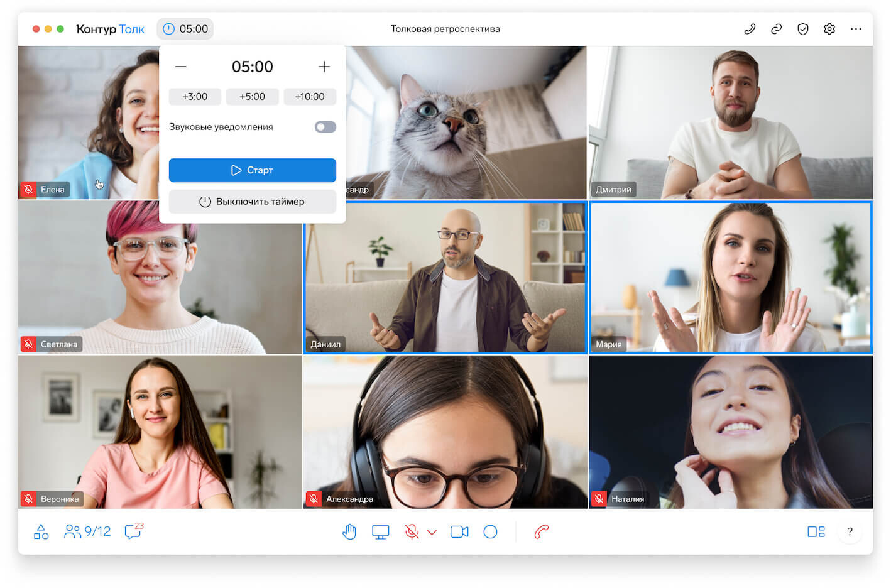Click meeting title Толковая ретроспектива

tap(445, 29)
